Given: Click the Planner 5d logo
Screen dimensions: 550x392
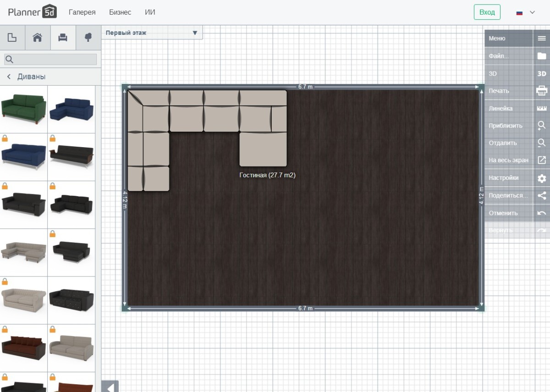Looking at the screenshot, I should [x=32, y=12].
